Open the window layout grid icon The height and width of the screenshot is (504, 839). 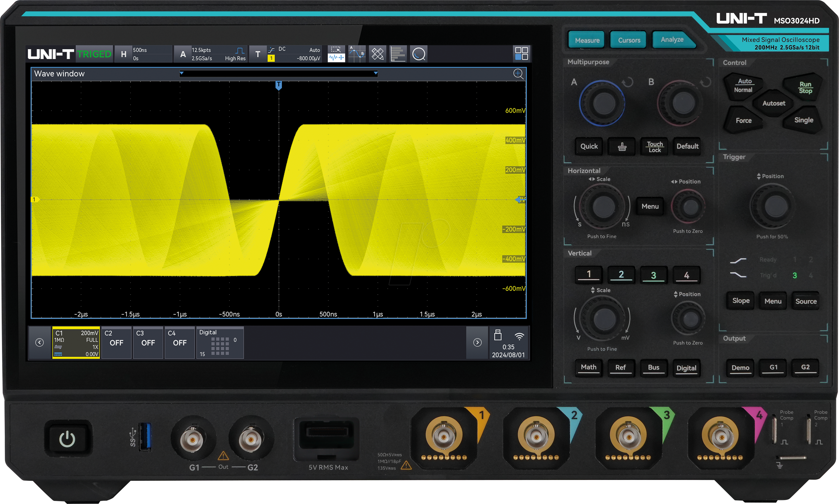[521, 54]
